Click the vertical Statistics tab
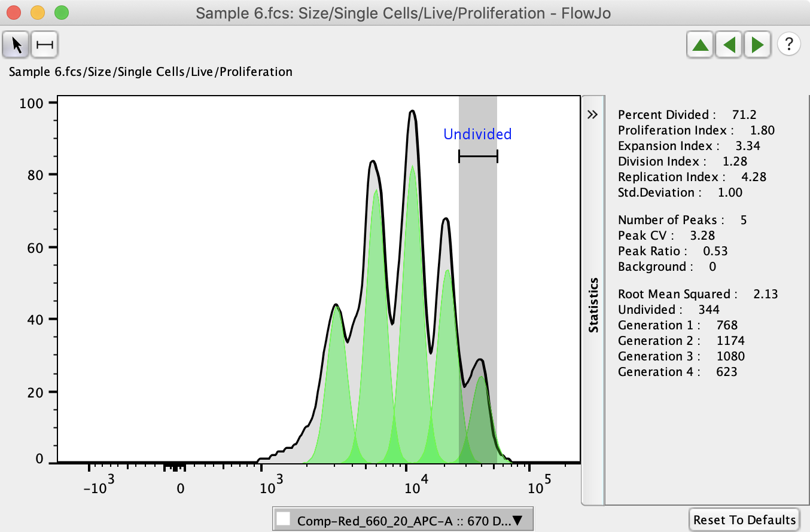Viewport: 810px width, 532px height. coord(593,305)
